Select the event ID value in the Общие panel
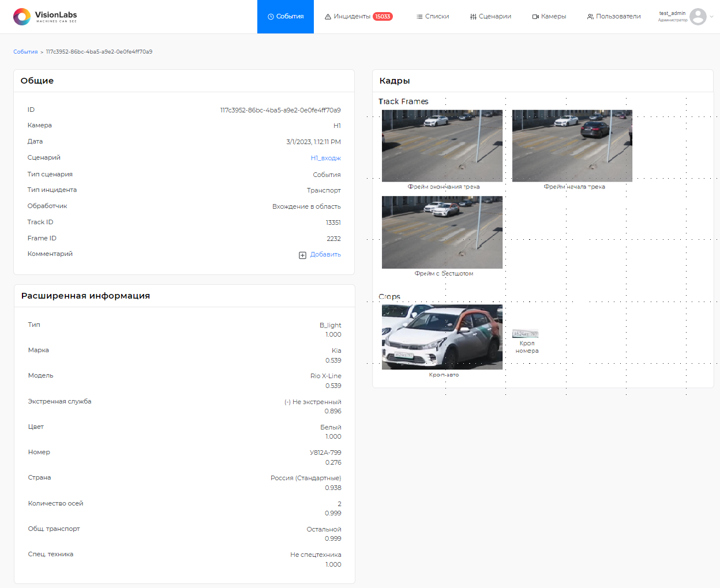720x588 pixels. point(280,110)
